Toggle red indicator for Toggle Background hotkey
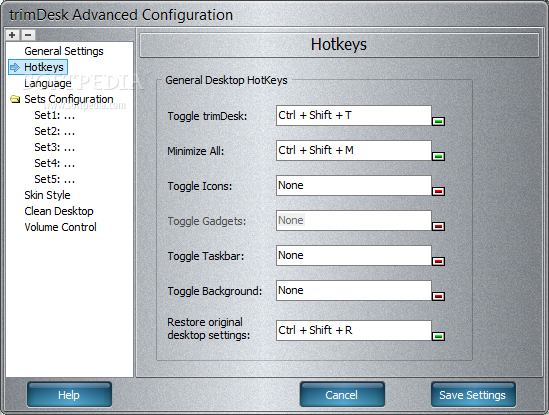 click(438, 297)
